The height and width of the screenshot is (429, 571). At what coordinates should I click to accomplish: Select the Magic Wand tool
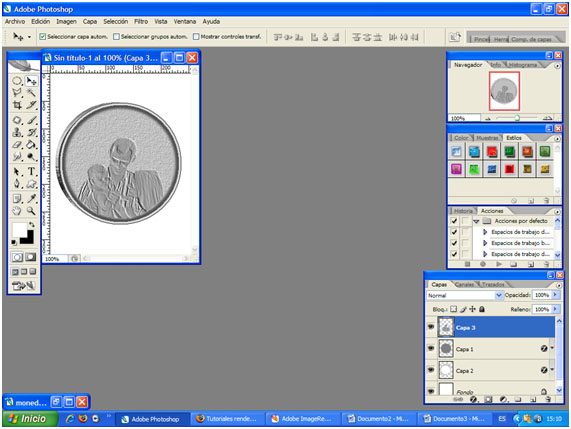[31, 93]
